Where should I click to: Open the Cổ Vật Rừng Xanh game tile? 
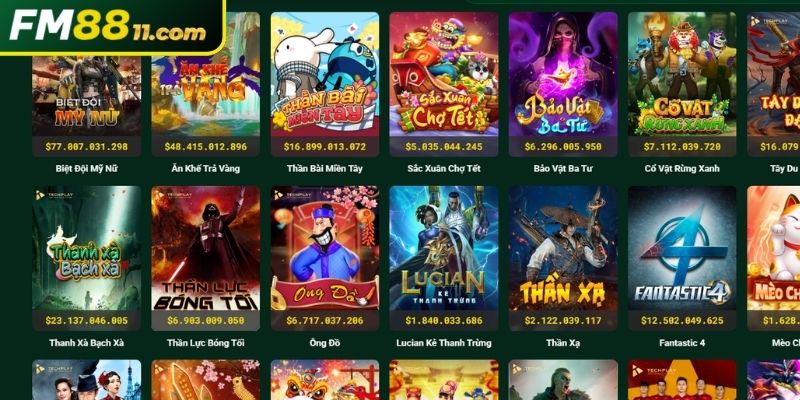pyautogui.click(x=682, y=74)
